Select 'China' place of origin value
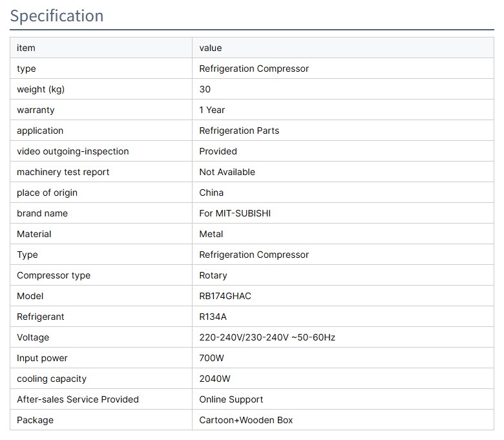The width and height of the screenshot is (504, 440). tap(211, 193)
